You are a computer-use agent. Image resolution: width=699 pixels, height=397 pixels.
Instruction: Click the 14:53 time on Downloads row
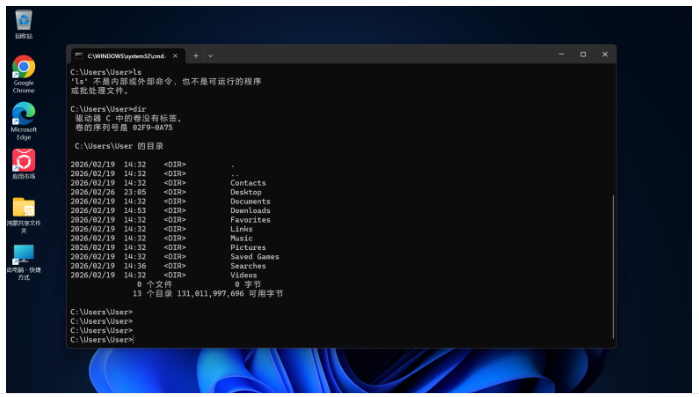point(135,211)
